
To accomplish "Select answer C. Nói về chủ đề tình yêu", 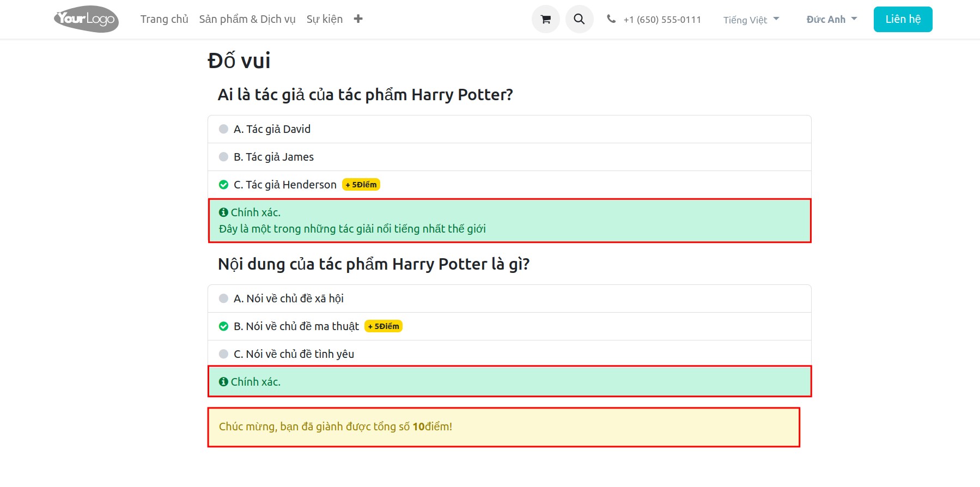I will [x=509, y=354].
